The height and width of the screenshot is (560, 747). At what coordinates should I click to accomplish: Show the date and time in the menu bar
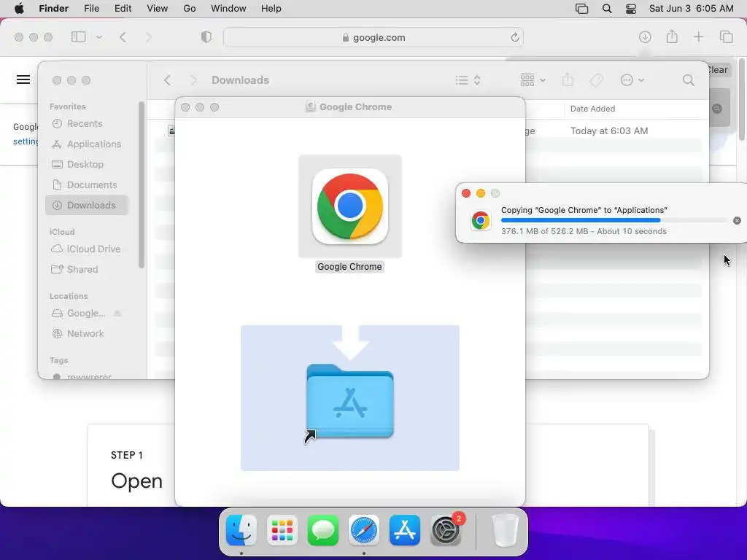tap(692, 9)
